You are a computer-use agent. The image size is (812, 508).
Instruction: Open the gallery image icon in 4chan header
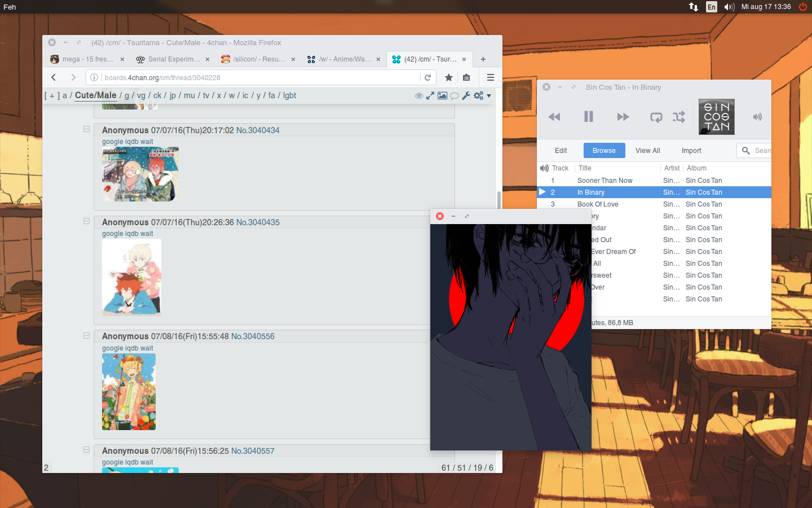(x=442, y=96)
